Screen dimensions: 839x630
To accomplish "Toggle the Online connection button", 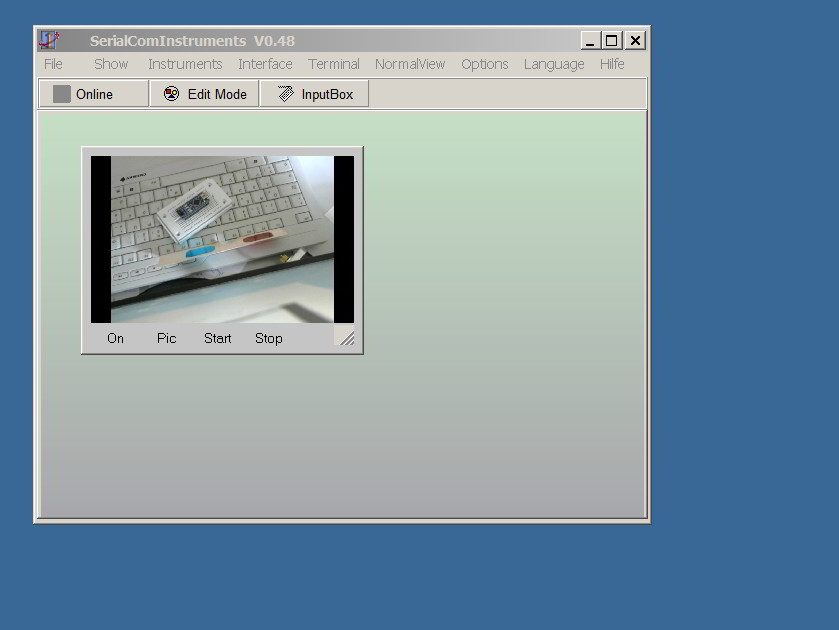I will coord(94,94).
